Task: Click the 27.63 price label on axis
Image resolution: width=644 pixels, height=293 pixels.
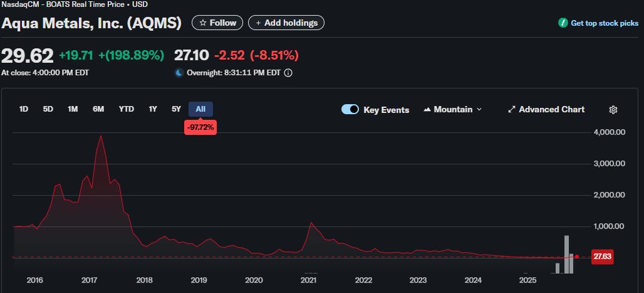Action: 601,257
